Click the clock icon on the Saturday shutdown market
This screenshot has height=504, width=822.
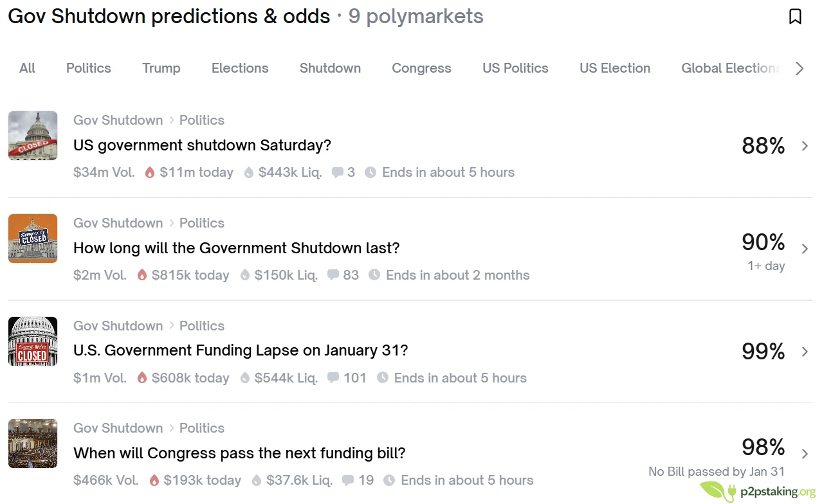point(370,172)
